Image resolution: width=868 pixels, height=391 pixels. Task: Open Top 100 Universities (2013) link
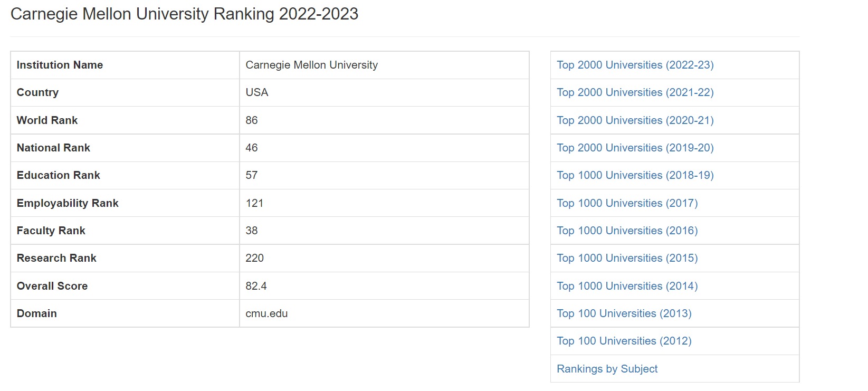click(x=624, y=313)
